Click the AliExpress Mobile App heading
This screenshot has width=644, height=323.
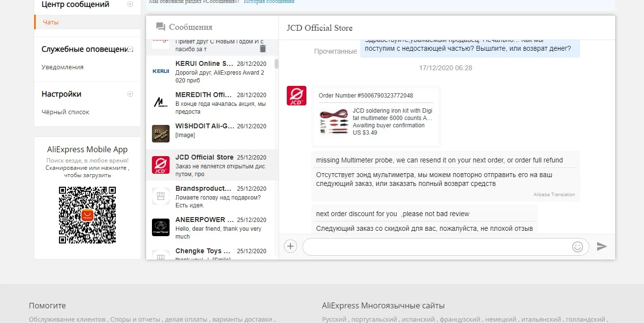click(87, 150)
